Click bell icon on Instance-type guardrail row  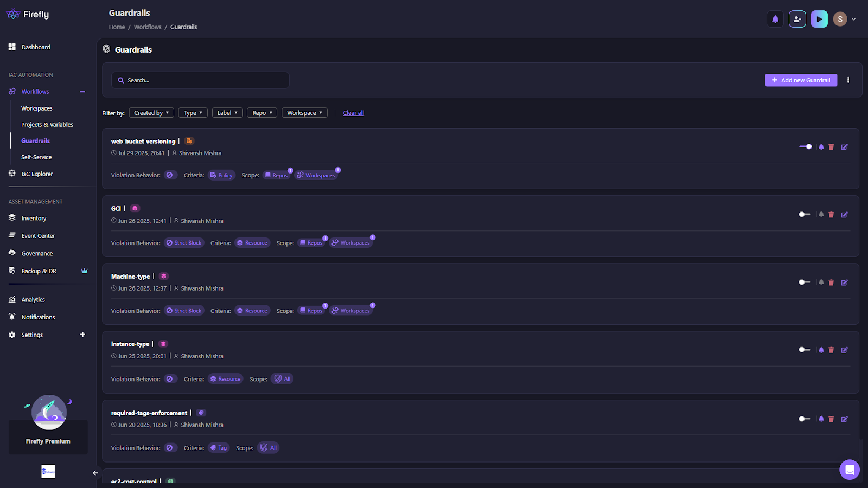821,350
